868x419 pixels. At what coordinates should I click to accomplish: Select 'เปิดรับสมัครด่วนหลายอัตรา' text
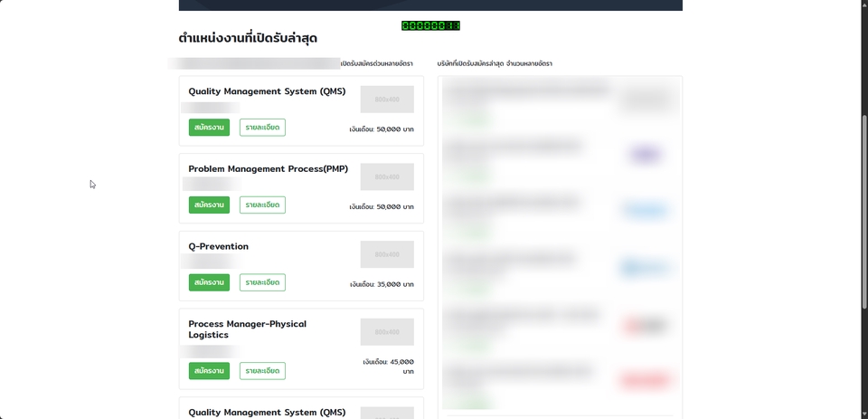pyautogui.click(x=376, y=63)
